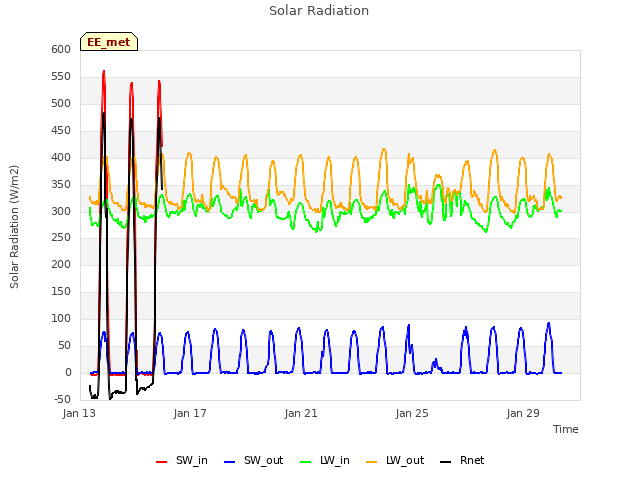The width and height of the screenshot is (640, 480).
Task: Click the blue SW_out legend swatch
Action: tap(230, 462)
